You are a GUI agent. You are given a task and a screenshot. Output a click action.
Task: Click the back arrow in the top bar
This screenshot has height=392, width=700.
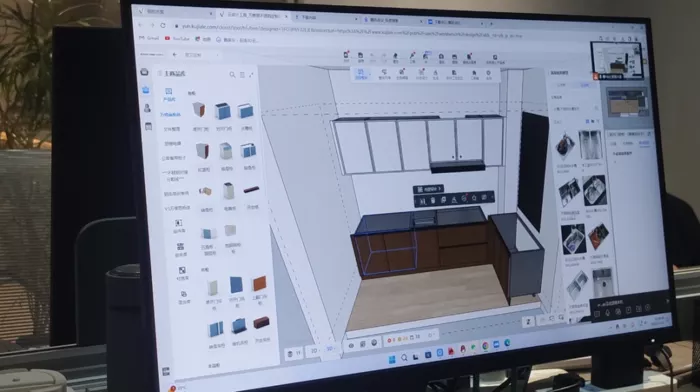coord(175,55)
